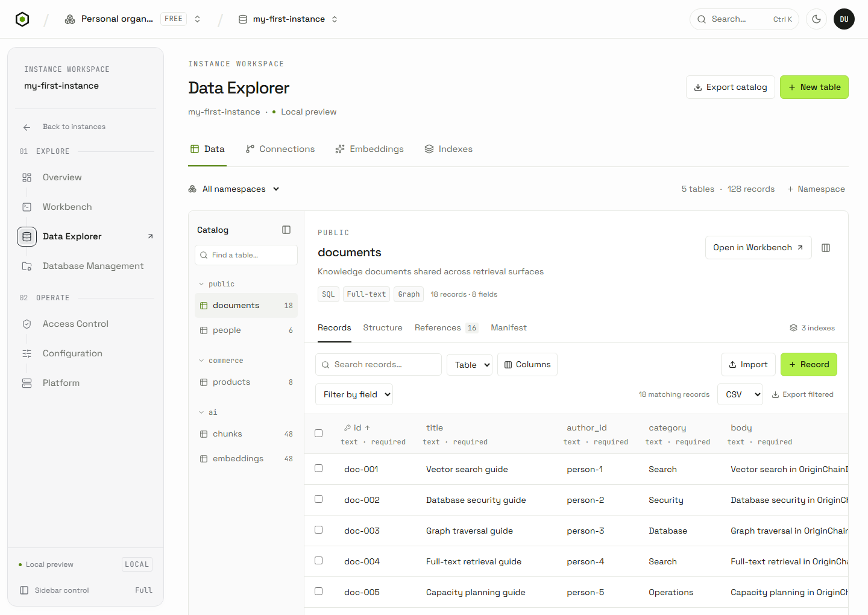Select the embeddings table in catalog
The height and width of the screenshot is (615, 868).
click(x=246, y=459)
